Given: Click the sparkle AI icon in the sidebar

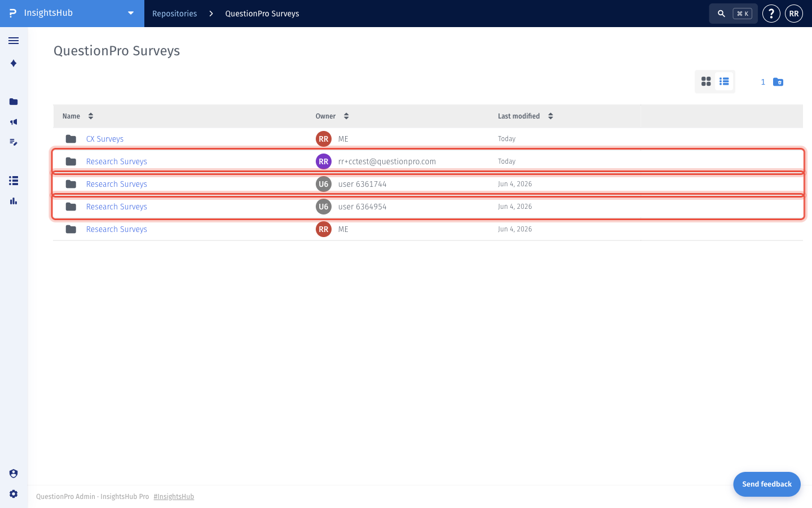Looking at the screenshot, I should point(14,63).
